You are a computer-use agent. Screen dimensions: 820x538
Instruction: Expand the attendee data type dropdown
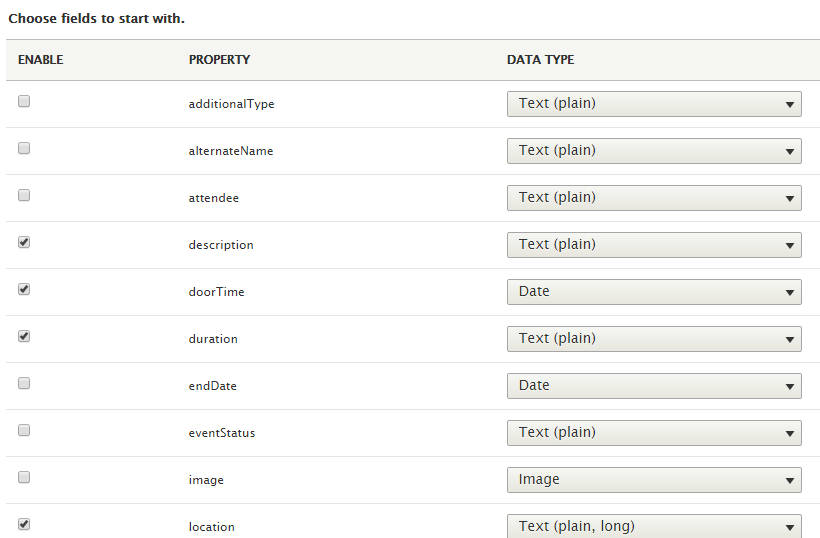(x=654, y=197)
